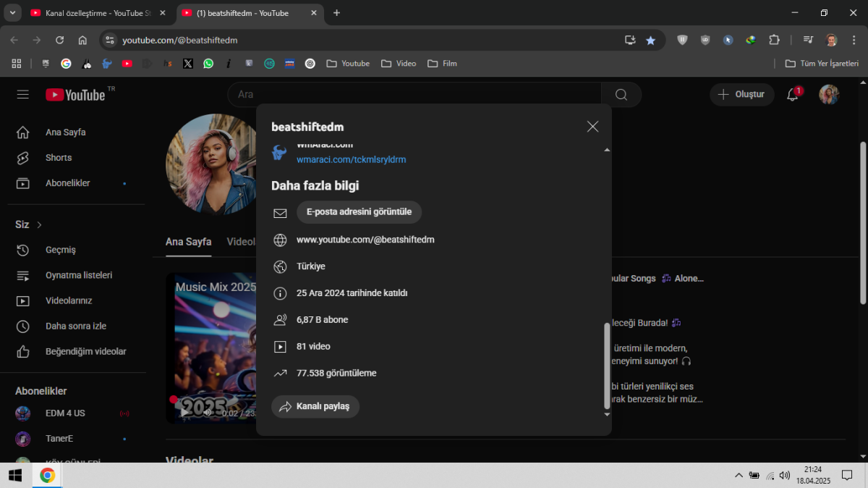
Task: Click the address bar URL
Action: tap(180, 41)
